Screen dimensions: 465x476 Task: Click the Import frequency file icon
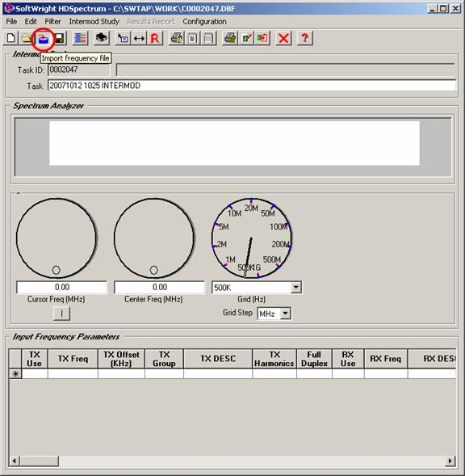point(43,39)
